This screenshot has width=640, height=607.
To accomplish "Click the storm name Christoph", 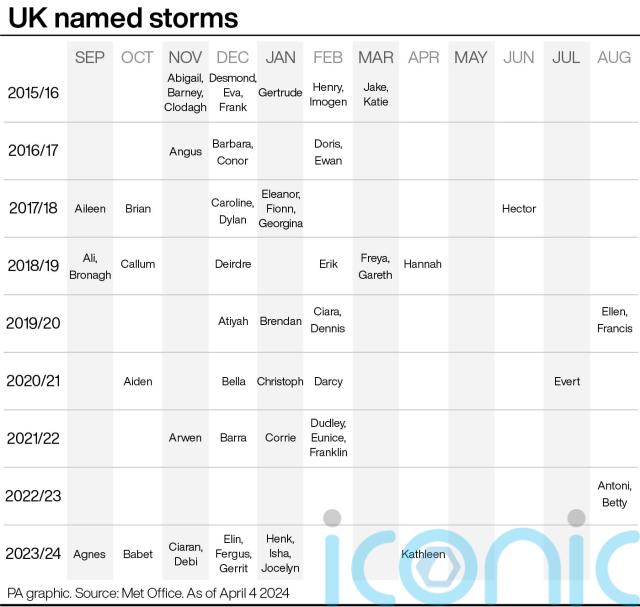I will pos(280,381).
